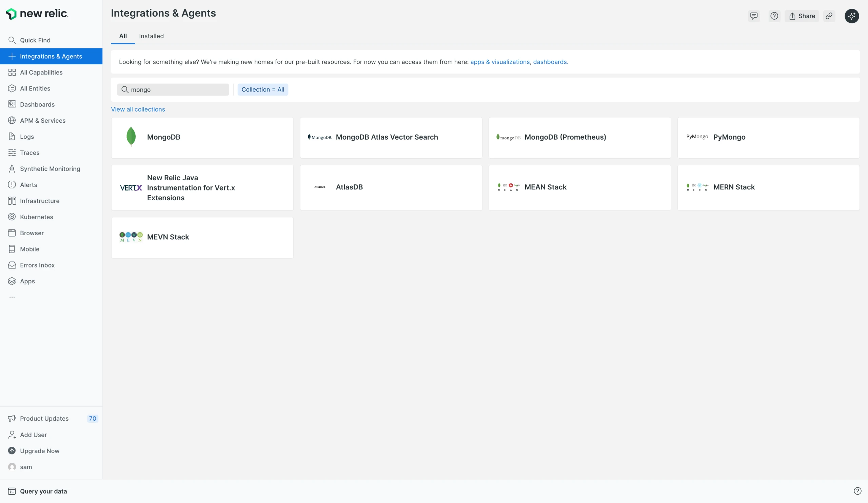This screenshot has height=503, width=868.
Task: Open the Errors Inbox icon
Action: coord(12,265)
